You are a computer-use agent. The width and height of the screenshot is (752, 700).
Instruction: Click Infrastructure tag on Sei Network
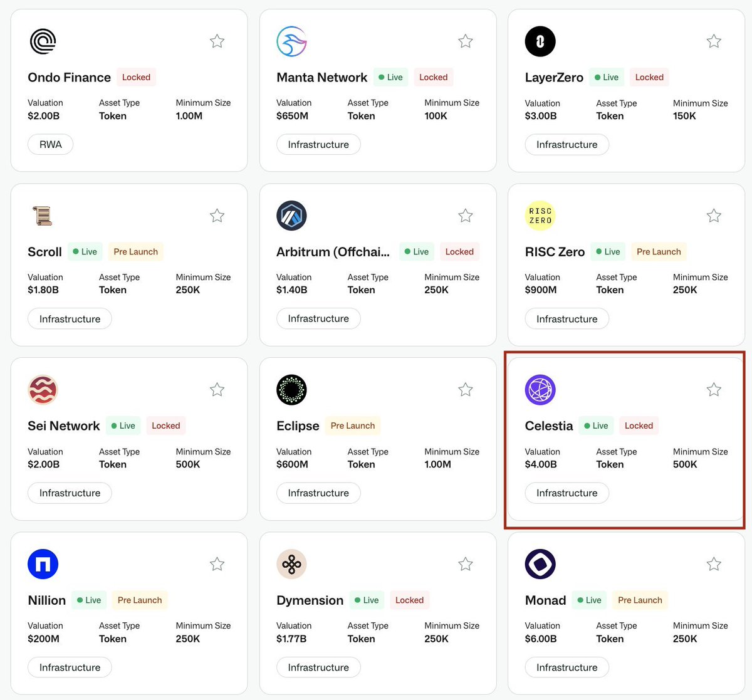tap(70, 493)
